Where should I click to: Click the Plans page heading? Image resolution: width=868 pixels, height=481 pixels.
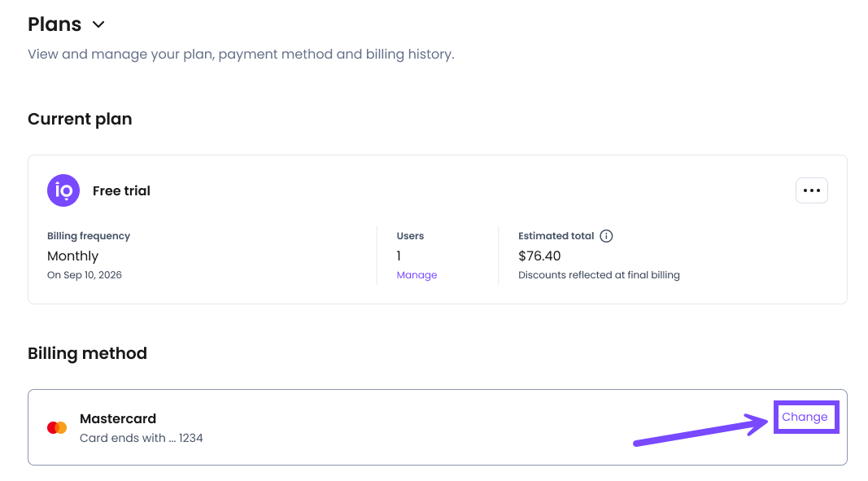(55, 24)
